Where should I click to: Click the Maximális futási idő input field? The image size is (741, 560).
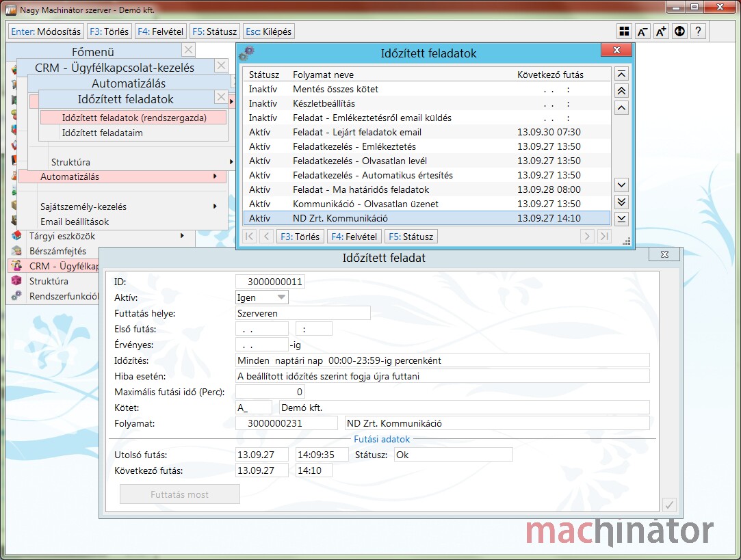tap(270, 392)
